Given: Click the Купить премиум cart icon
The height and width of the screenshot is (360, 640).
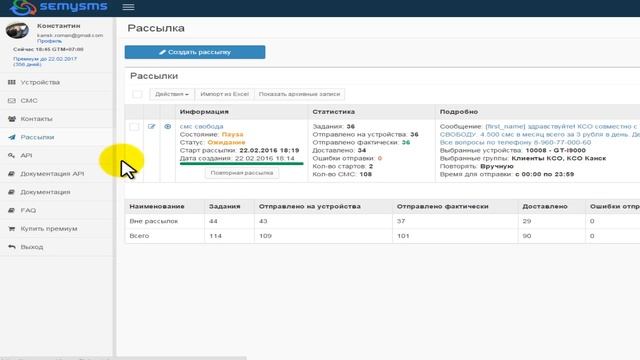Looking at the screenshot, I should 12,229.
